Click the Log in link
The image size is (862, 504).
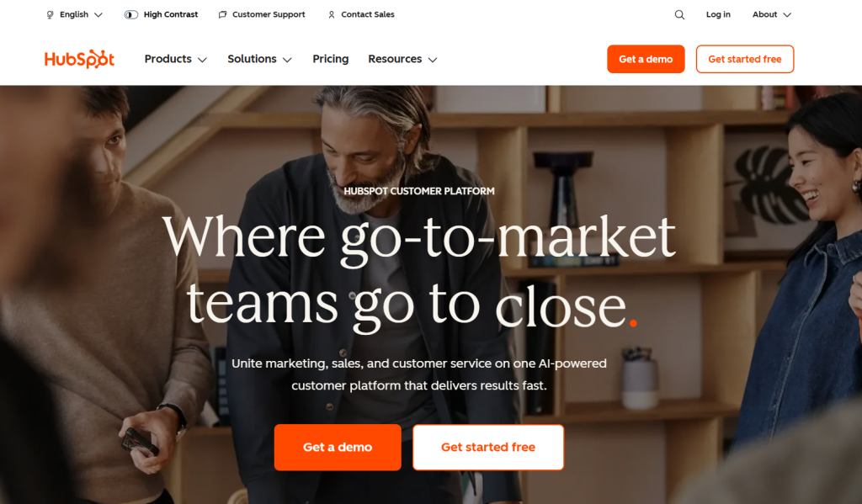point(718,15)
